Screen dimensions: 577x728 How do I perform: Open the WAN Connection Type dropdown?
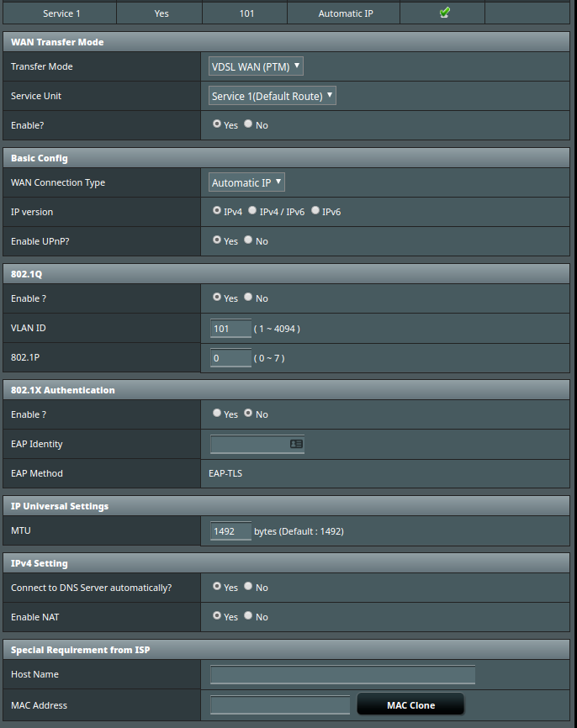click(247, 182)
